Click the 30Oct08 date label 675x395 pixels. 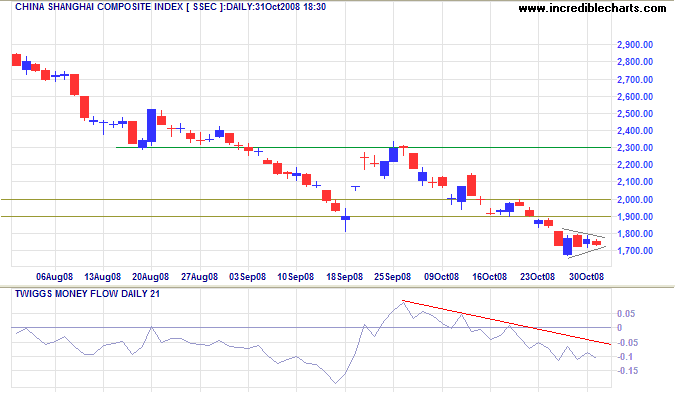[586, 277]
